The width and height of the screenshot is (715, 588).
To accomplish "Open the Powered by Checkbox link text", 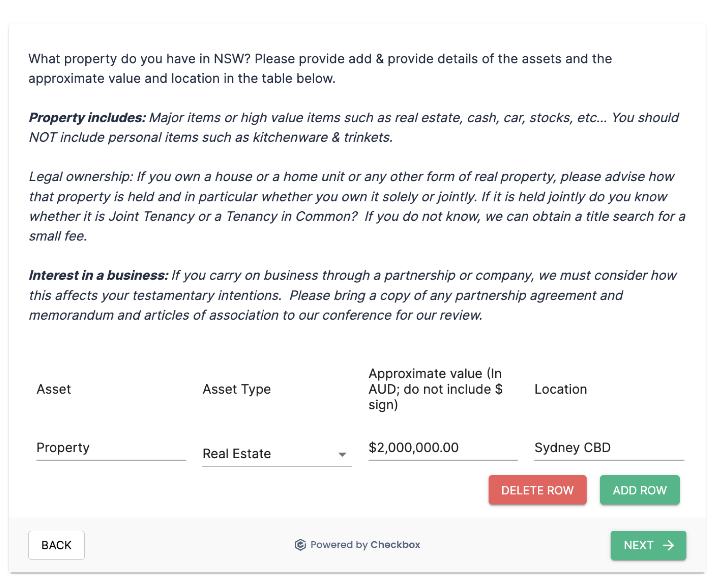I will [365, 545].
